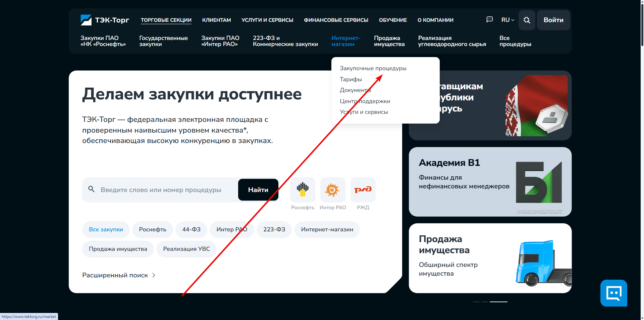644x320 pixels.
Task: Select the Интернет-магазин filter chip
Action: pyautogui.click(x=327, y=229)
